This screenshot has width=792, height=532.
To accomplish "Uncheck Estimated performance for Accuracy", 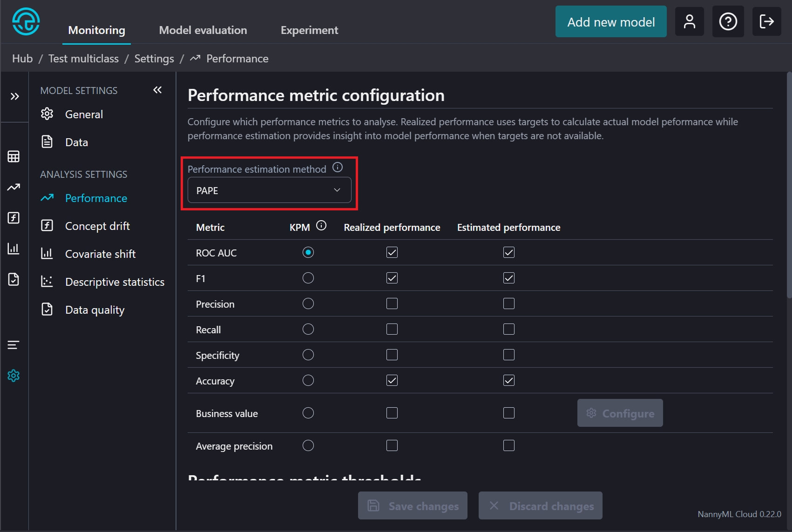I will pos(509,381).
